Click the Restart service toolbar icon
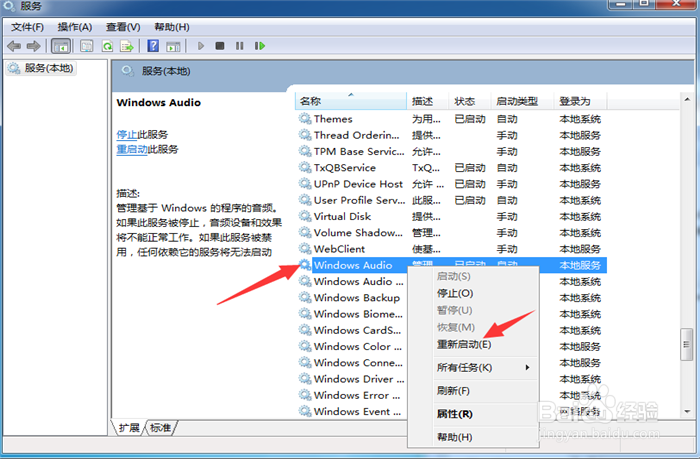The image size is (700, 459). pos(259,46)
